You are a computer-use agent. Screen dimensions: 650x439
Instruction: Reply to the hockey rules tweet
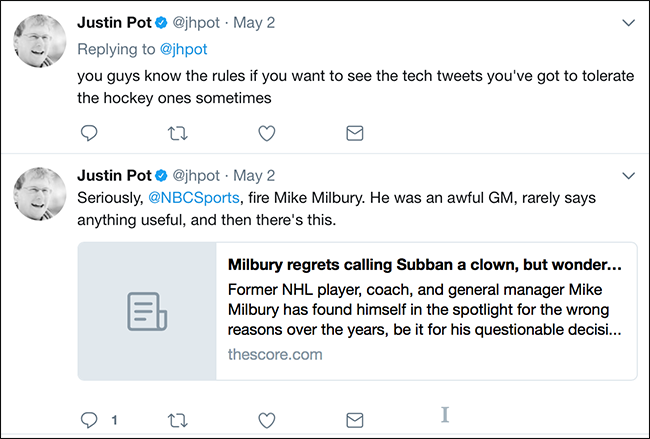(x=88, y=133)
